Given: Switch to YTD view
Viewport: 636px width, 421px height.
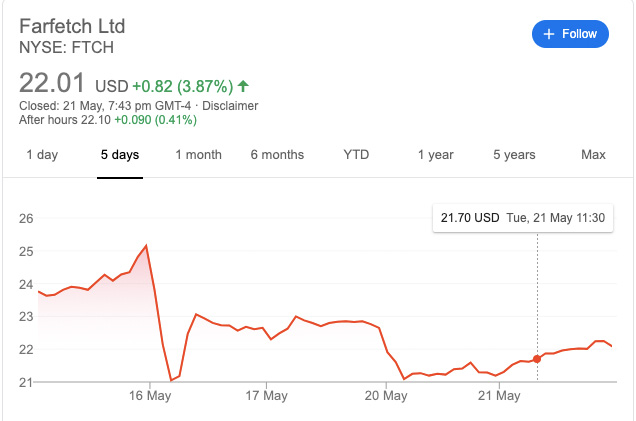Looking at the screenshot, I should pyautogui.click(x=356, y=155).
